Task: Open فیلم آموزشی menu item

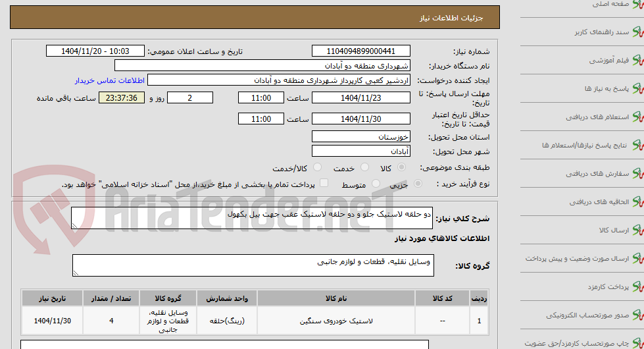Action: tap(609, 61)
